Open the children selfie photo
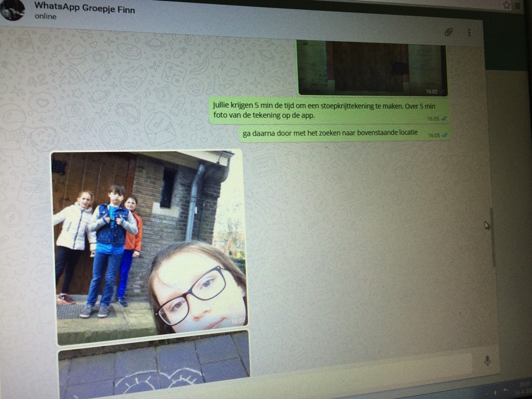The image size is (532, 399). tap(150, 248)
